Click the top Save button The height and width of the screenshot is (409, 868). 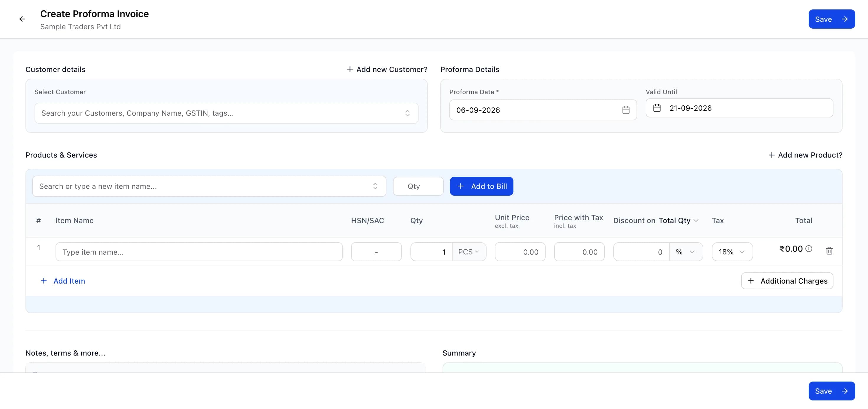click(831, 19)
